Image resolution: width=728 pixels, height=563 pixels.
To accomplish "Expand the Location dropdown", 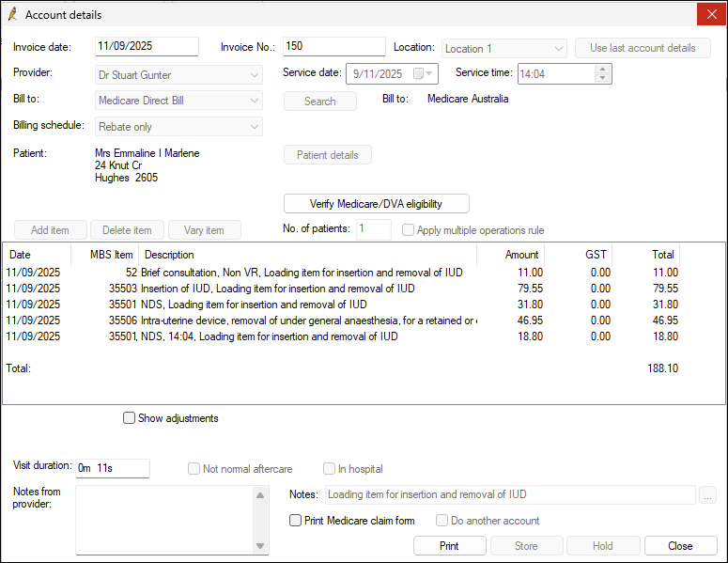I will [x=559, y=48].
